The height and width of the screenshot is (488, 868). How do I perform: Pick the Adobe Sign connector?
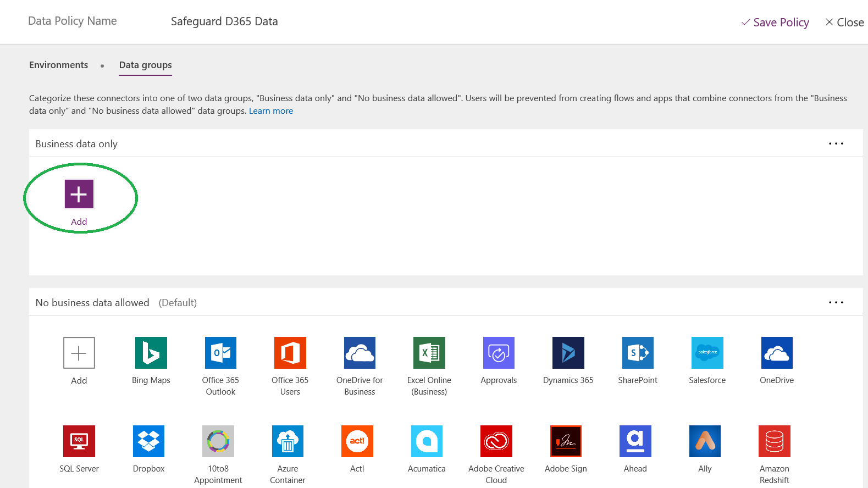566,441
